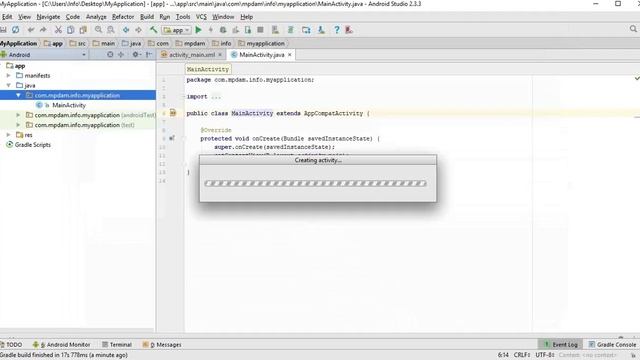Toggle the Terminal tool window
Image resolution: width=640 pixels, height=360 pixels.
click(117, 344)
